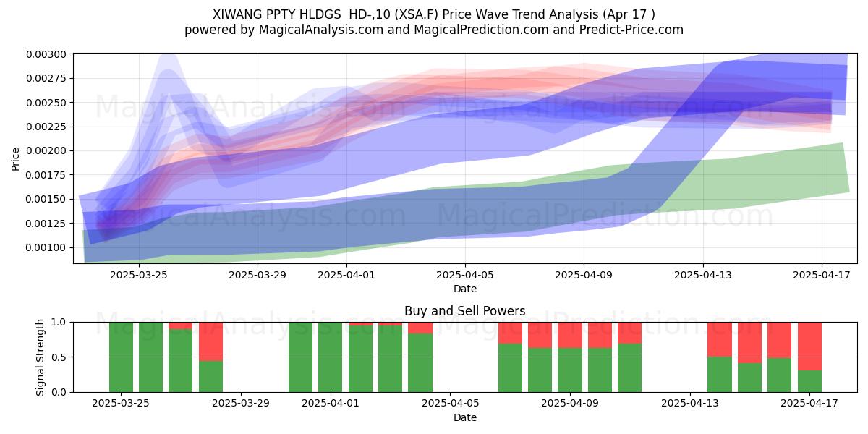Click price axis tick 0.00125
This screenshot has height=434, width=868.
(47, 223)
